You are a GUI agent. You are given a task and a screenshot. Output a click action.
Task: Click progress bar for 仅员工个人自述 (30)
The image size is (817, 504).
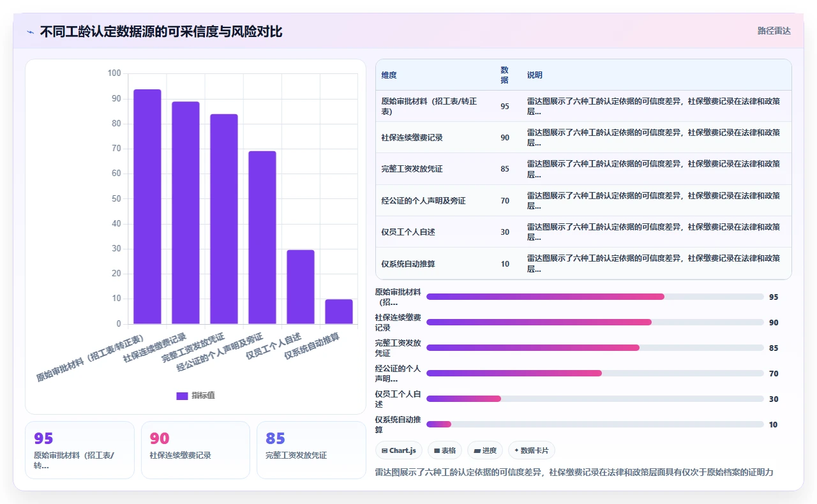(595, 399)
